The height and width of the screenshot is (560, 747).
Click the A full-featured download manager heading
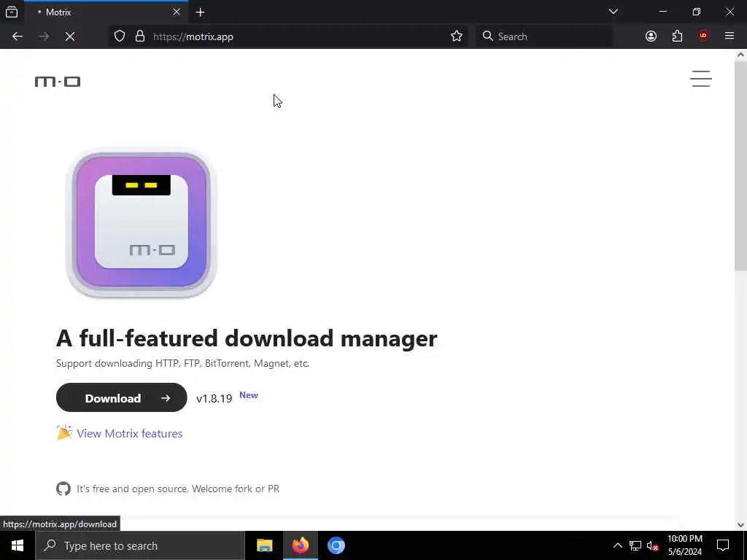[247, 338]
